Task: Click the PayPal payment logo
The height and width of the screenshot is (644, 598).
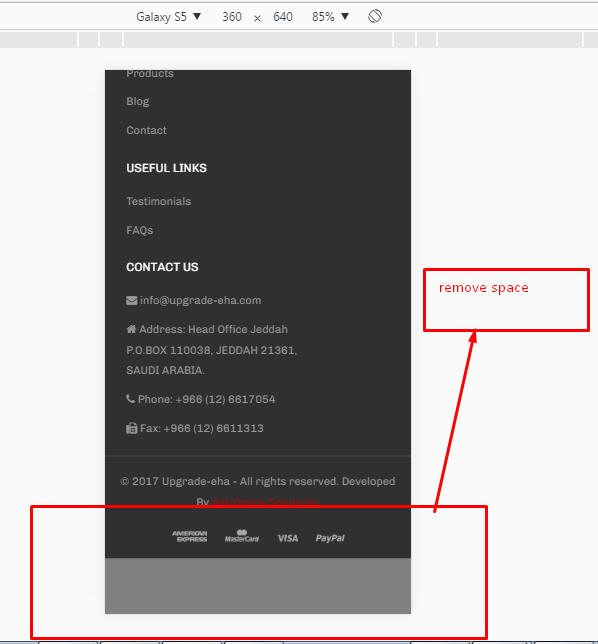Action: [x=330, y=538]
